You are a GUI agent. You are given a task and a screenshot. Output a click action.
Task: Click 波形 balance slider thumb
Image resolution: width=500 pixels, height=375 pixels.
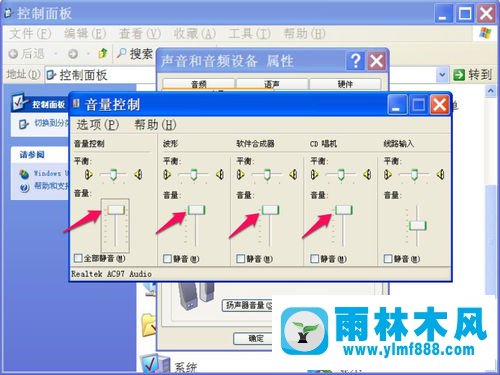[x=194, y=175]
